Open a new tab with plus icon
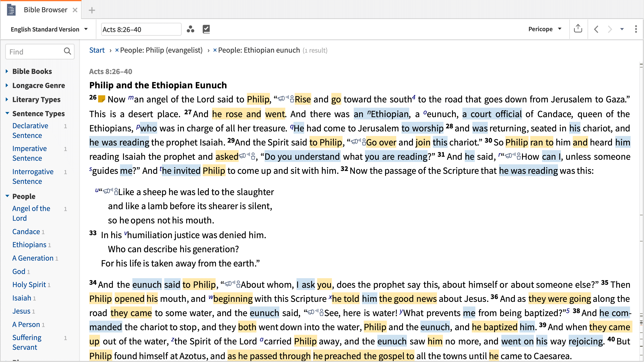Viewport: 644px width, 362px height. coord(92,10)
